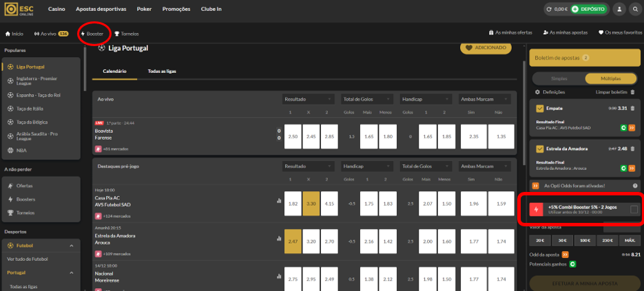The width and height of the screenshot is (644, 291).
Task: Click the Boletim de apostas header
Action: pos(585,58)
